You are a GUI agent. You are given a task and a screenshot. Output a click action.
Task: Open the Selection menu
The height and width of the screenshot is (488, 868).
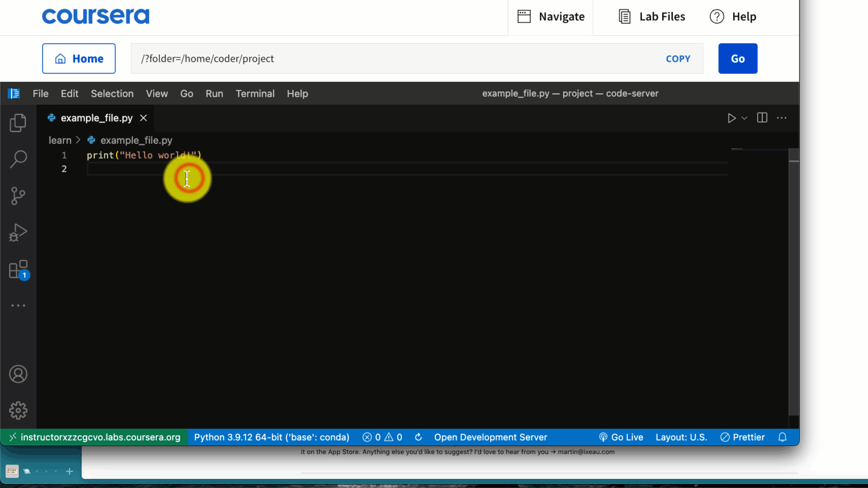(112, 94)
